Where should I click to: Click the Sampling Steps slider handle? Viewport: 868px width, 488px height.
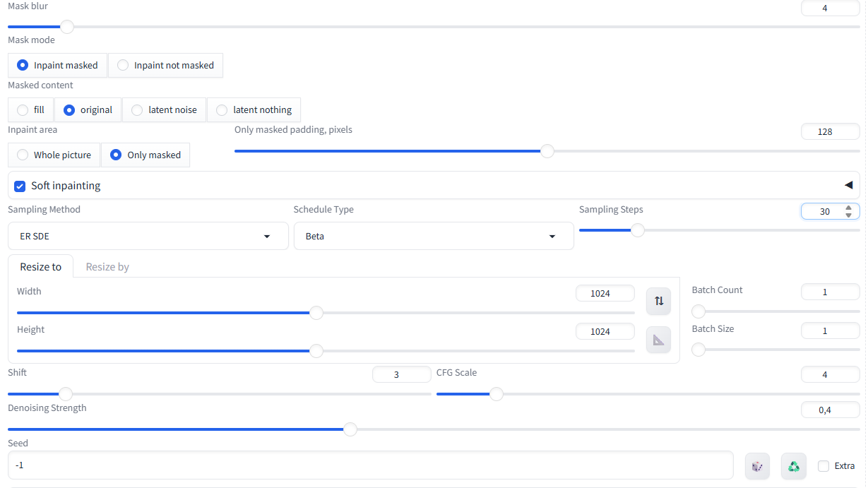pyautogui.click(x=637, y=230)
